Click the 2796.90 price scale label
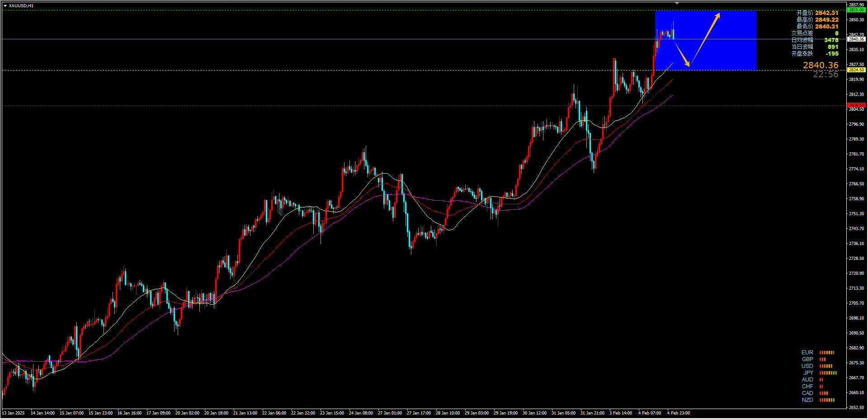The image size is (868, 419). [856, 124]
